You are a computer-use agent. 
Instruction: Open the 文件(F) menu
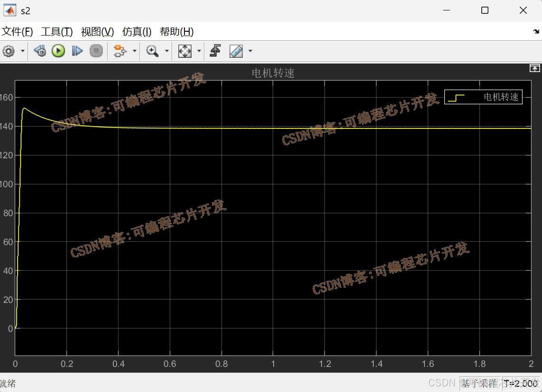tap(17, 32)
